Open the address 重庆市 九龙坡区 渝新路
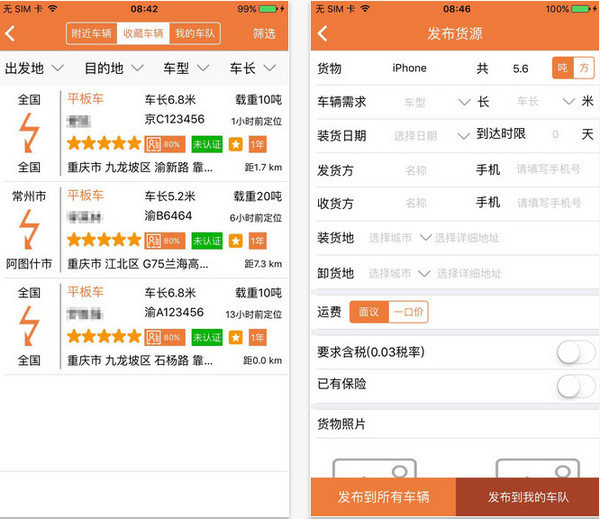Image resolution: width=600 pixels, height=519 pixels. (140, 167)
